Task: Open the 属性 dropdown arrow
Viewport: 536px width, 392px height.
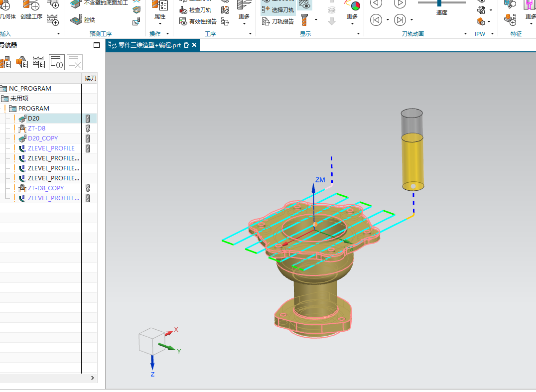Action: (159, 23)
